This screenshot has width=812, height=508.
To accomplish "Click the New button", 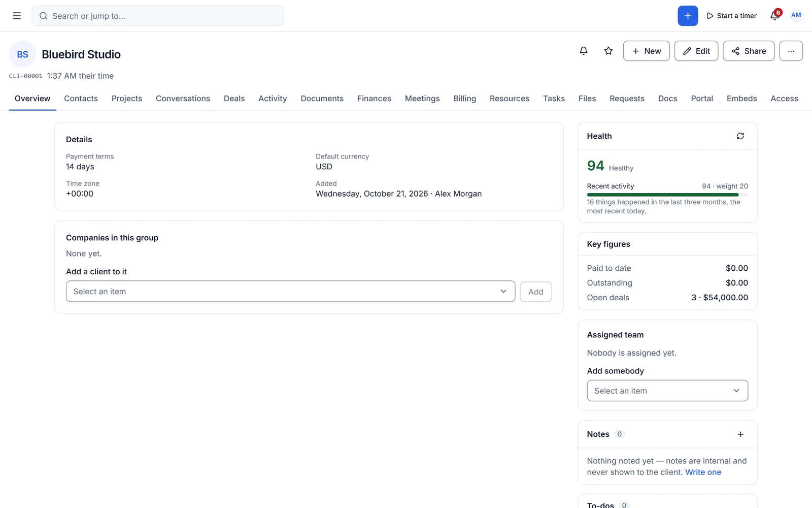I will [x=647, y=51].
